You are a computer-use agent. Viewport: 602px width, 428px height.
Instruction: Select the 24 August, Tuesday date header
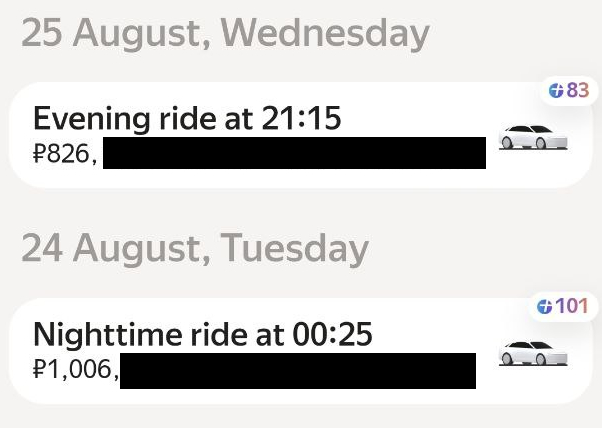tap(195, 248)
